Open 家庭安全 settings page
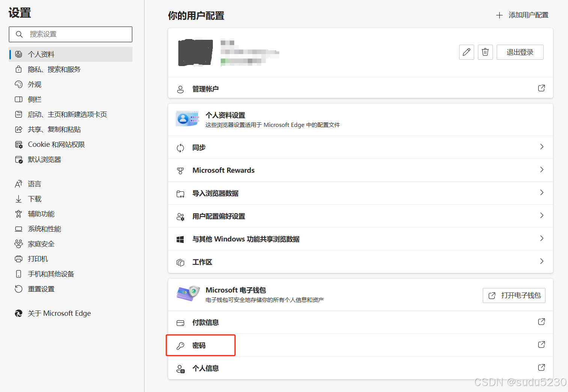The width and height of the screenshot is (568, 392). [71, 244]
